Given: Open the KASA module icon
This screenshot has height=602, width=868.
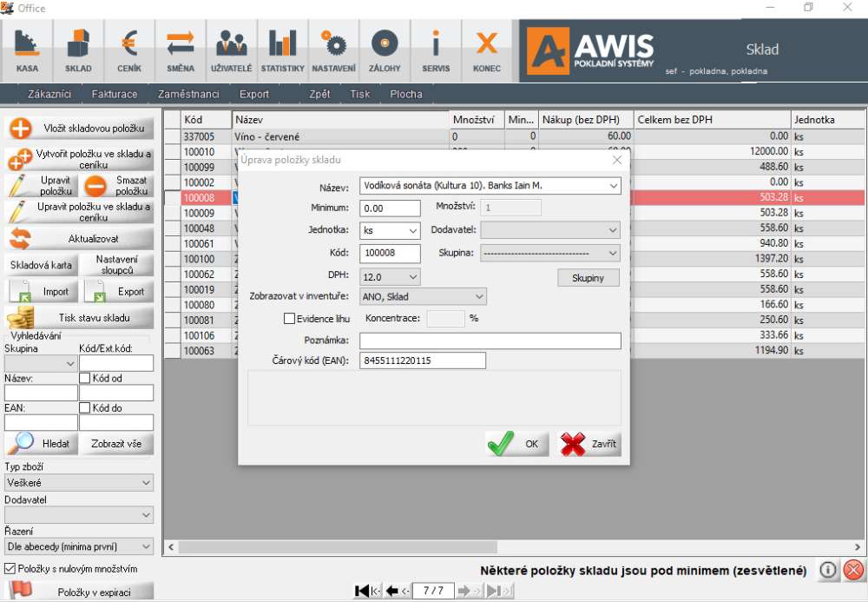Looking at the screenshot, I should pyautogui.click(x=27, y=51).
